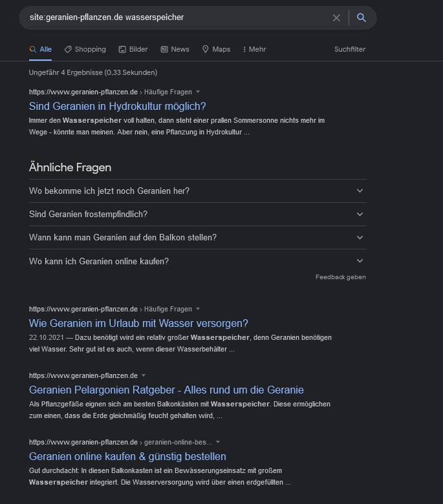Viewport: 443px width, 504px height.
Task: Expand "Wo kann ich Geranien online kaufen?"
Action: click(x=197, y=261)
